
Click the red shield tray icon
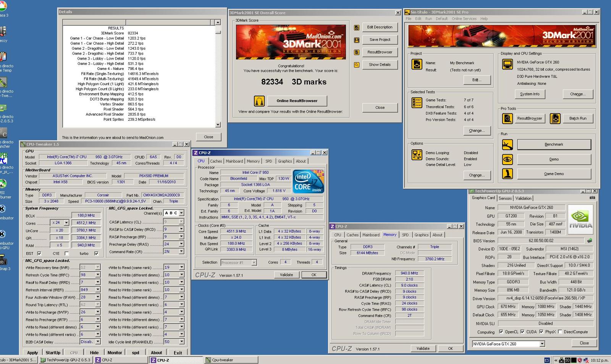pyautogui.click(x=580, y=360)
